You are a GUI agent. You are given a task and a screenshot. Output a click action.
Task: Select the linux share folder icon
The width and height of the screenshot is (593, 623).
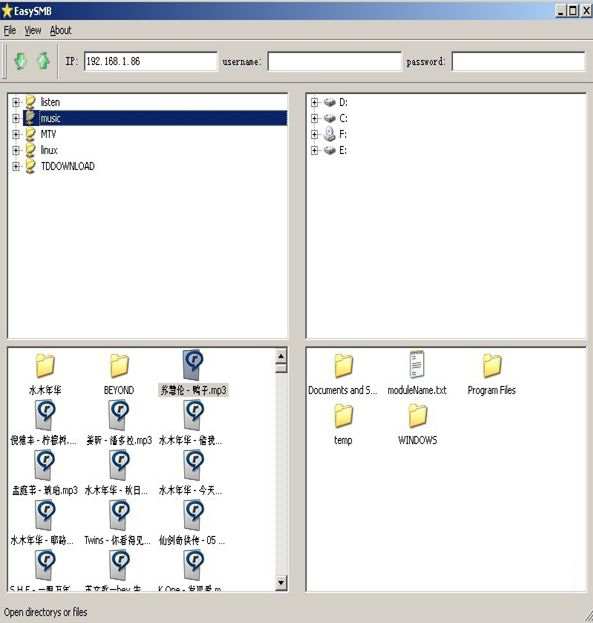pos(31,150)
